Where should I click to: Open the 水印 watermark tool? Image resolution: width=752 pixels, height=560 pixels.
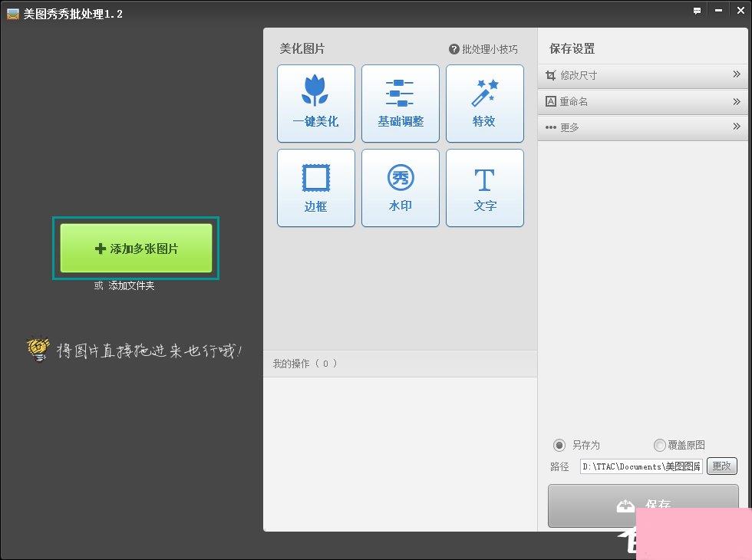[401, 188]
